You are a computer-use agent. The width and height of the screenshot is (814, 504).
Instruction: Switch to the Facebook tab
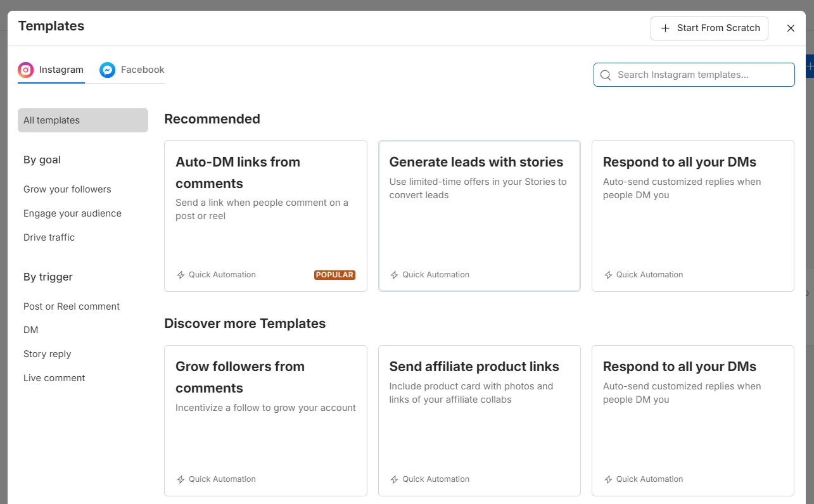click(x=142, y=70)
